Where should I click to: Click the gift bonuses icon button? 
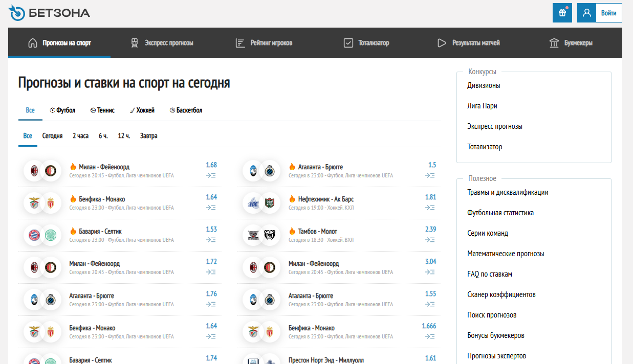click(562, 13)
